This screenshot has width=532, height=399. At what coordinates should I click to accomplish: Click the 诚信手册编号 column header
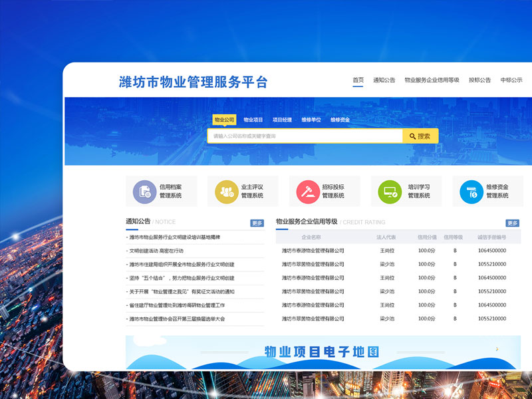[x=491, y=237]
